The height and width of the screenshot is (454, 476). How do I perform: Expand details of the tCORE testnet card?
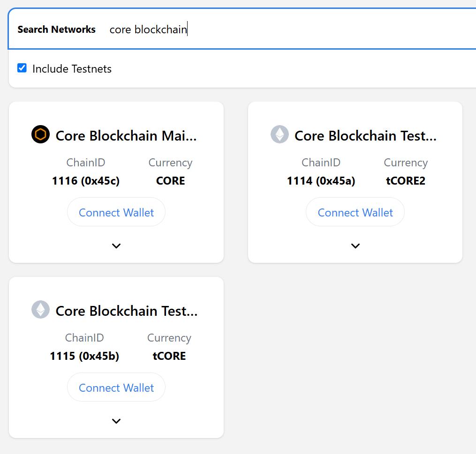click(116, 421)
